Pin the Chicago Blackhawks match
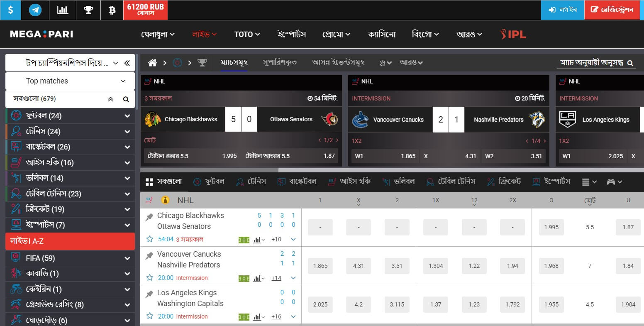This screenshot has height=326, width=644. pyautogui.click(x=149, y=217)
